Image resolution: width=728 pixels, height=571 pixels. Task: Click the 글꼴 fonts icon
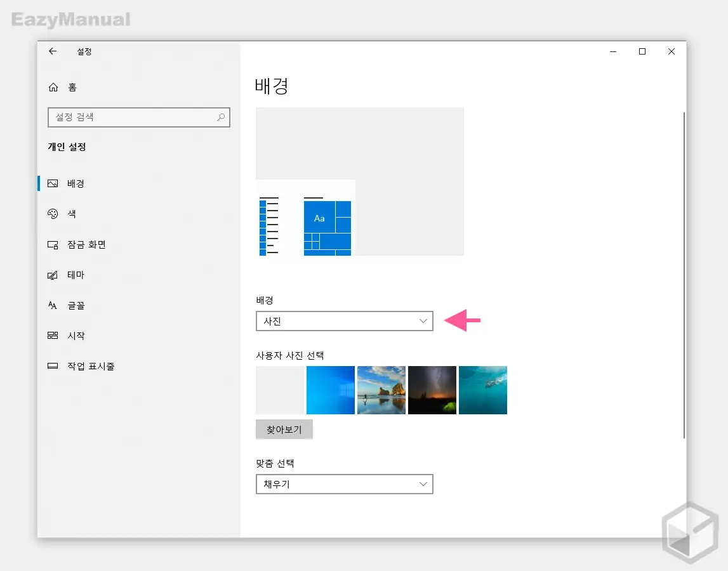pos(53,305)
